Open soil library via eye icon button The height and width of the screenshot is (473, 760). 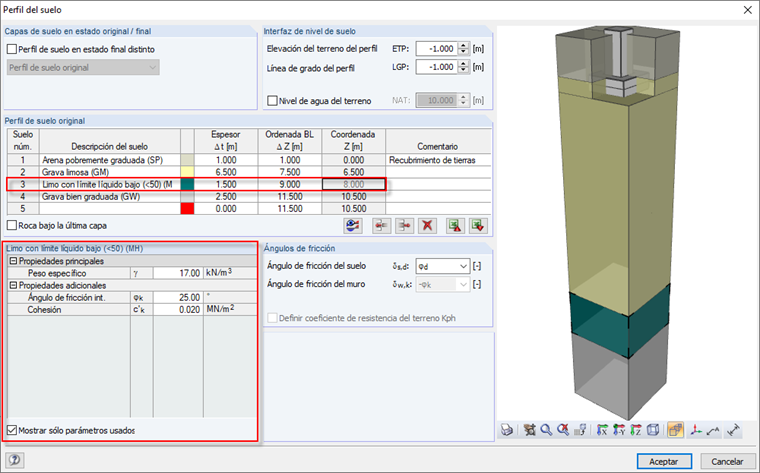pos(353,226)
